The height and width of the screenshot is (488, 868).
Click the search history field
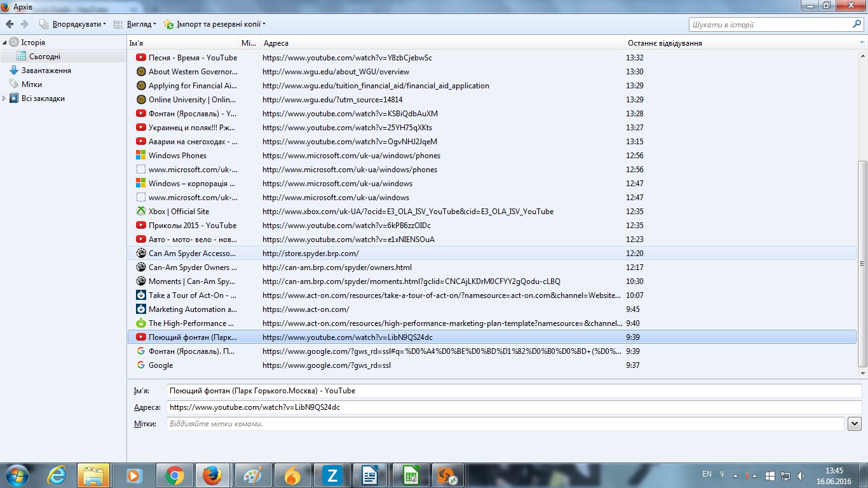click(x=770, y=24)
